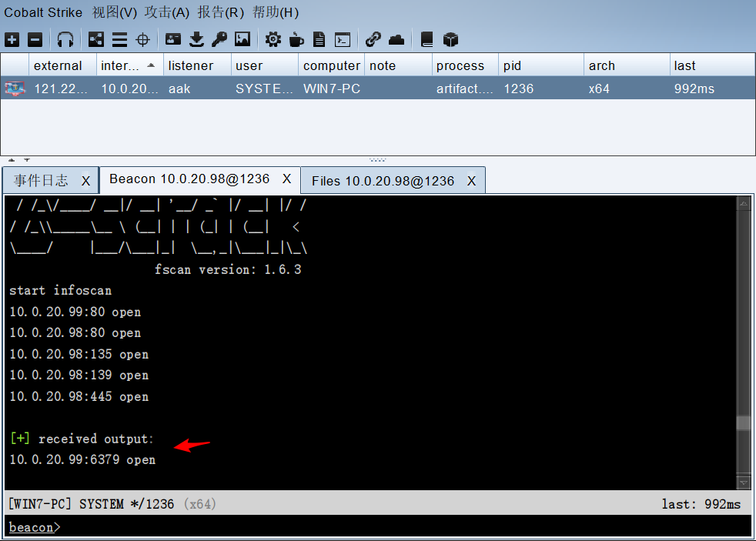Viewport: 756px width, 541px height.
Task: Sort by process column header
Action: (x=465, y=65)
